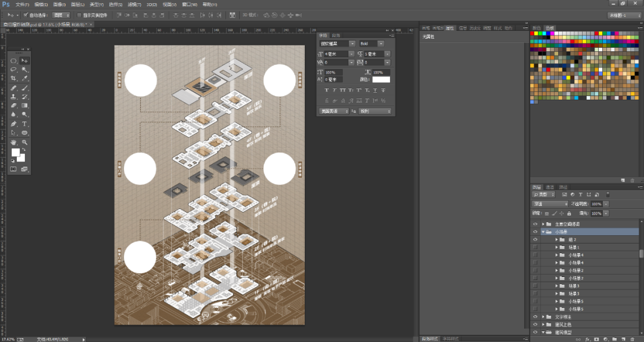The height and width of the screenshot is (342, 644).
Task: Click the Faux Italic T button
Action: 335,90
